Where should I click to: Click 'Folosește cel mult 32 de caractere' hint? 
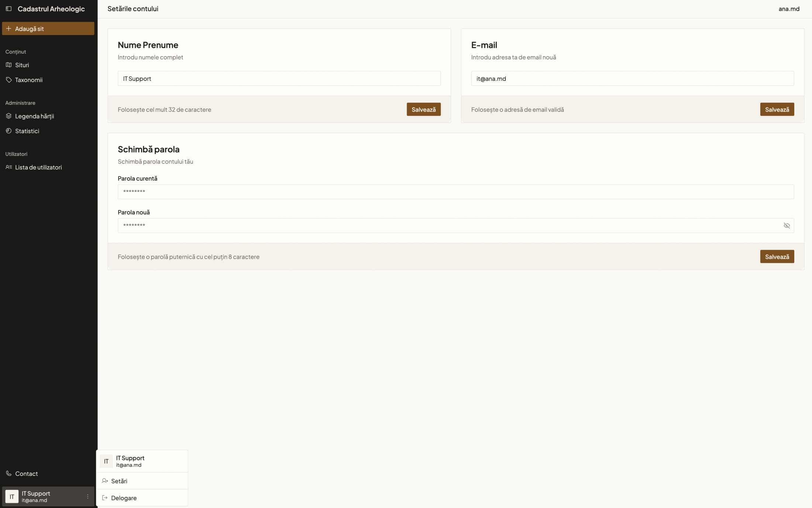point(164,109)
